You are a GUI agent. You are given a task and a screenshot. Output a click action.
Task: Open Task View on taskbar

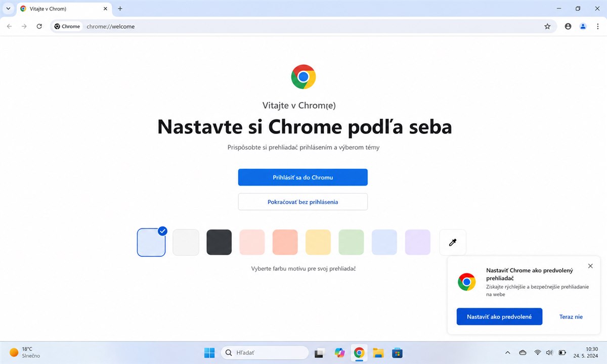click(319, 353)
